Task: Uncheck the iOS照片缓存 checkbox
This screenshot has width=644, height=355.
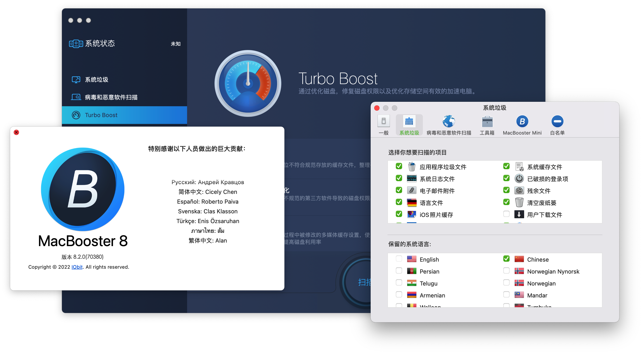Action: (x=399, y=214)
